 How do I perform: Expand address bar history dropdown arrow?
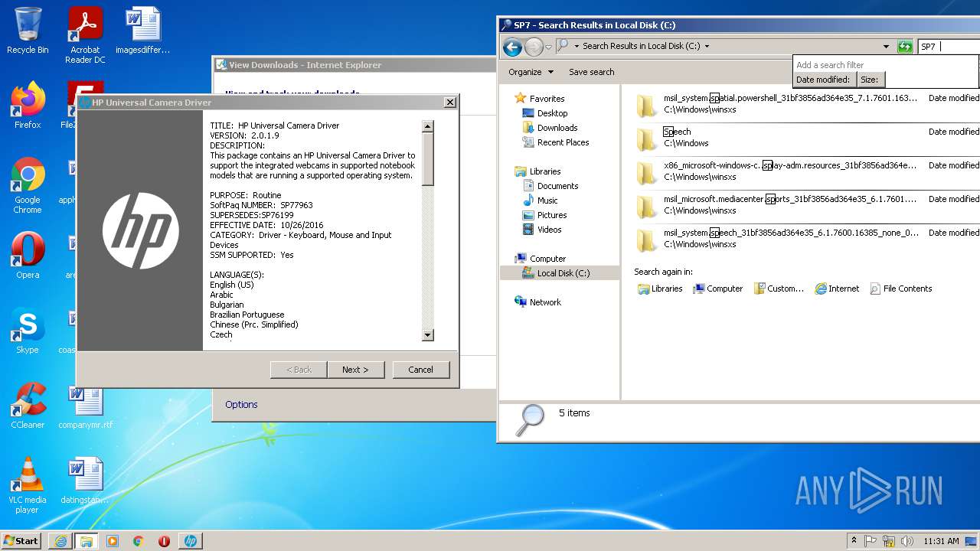[886, 47]
